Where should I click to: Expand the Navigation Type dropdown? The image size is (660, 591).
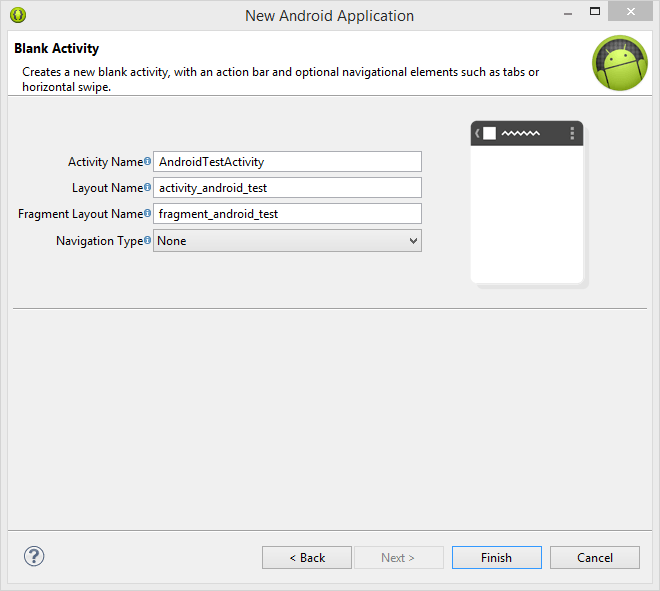tap(413, 241)
